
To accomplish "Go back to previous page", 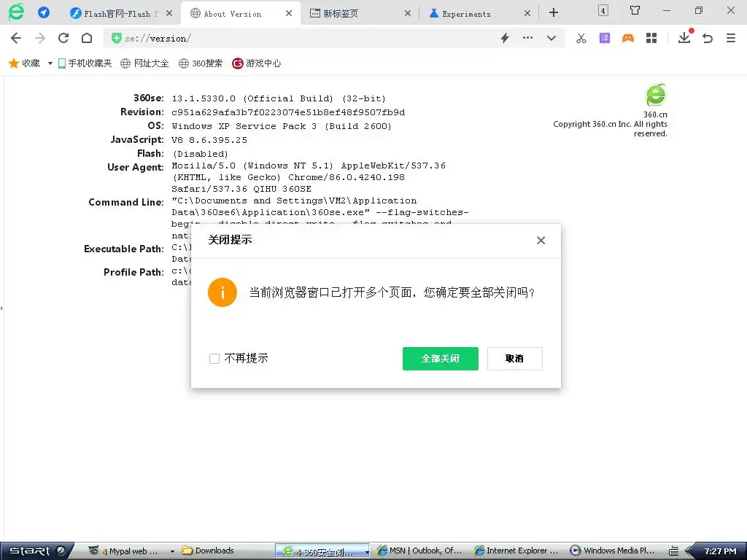I will pyautogui.click(x=16, y=38).
